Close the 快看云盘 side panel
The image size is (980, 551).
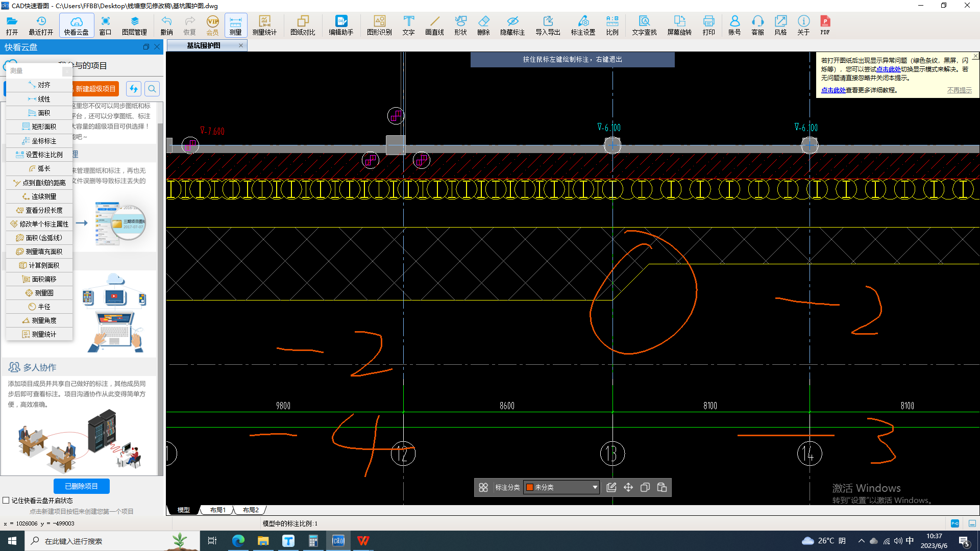coord(157,47)
